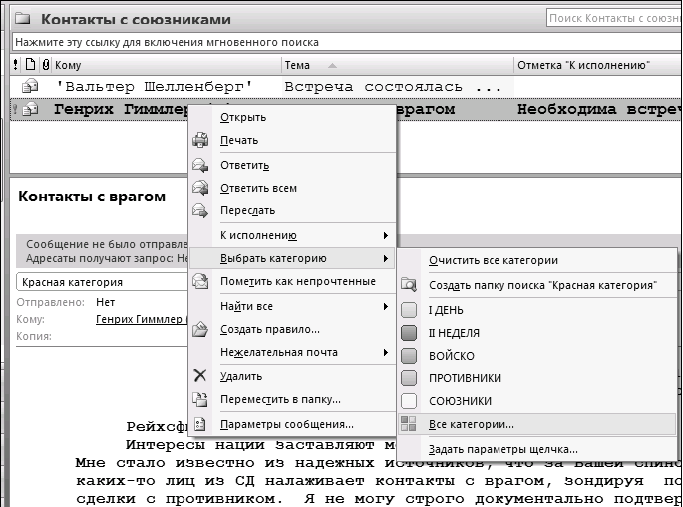Click the Поиск Контакты с союзниками search field
Image resolution: width=683 pixels, height=507 pixels.
pos(612,18)
